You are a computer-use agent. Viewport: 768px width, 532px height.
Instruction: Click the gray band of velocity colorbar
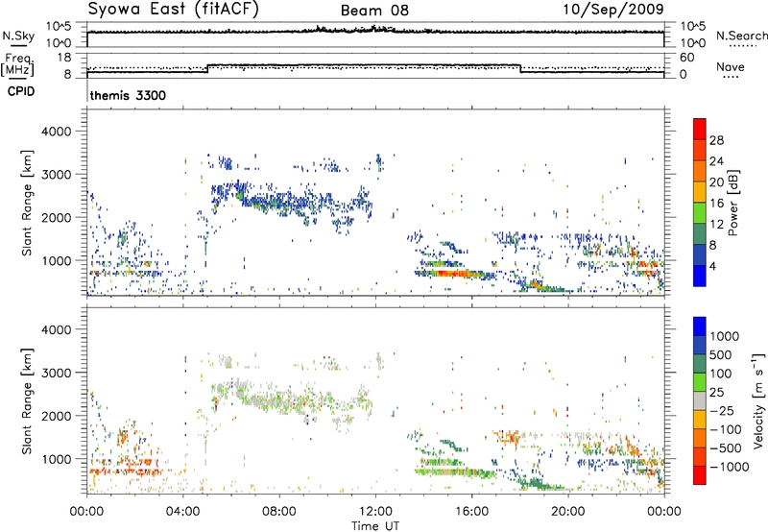(700, 400)
